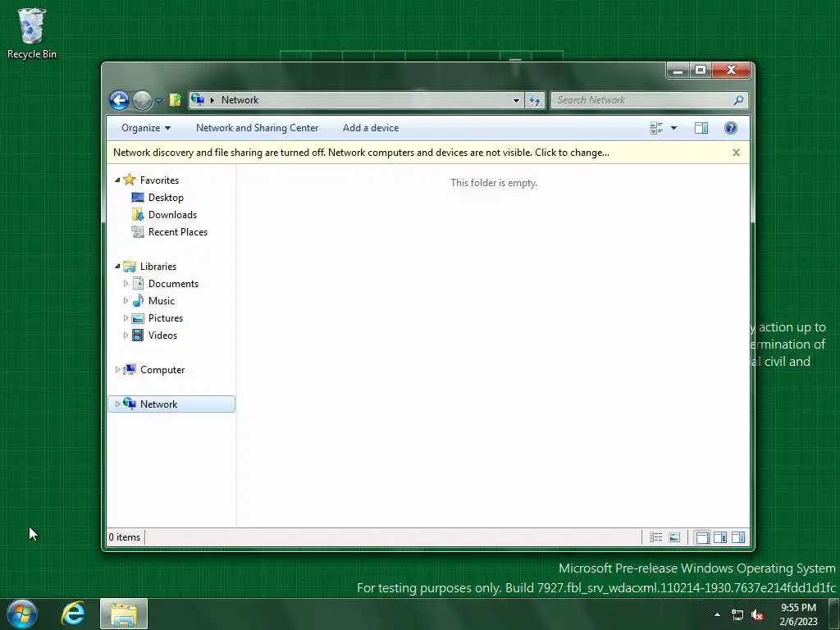Image resolution: width=840 pixels, height=630 pixels.
Task: Launch Internet Explorer from taskbar
Action: pyautogui.click(x=73, y=614)
